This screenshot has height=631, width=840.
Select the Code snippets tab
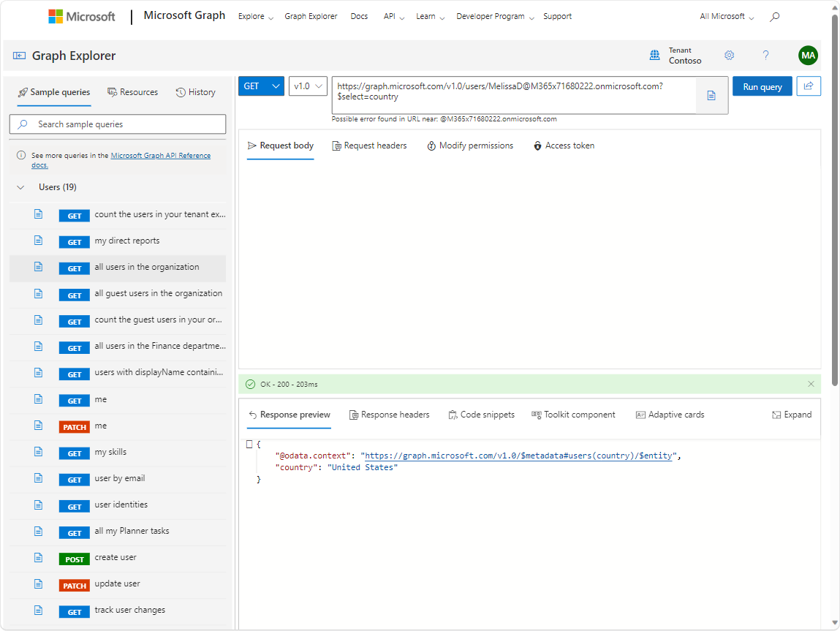coord(482,415)
